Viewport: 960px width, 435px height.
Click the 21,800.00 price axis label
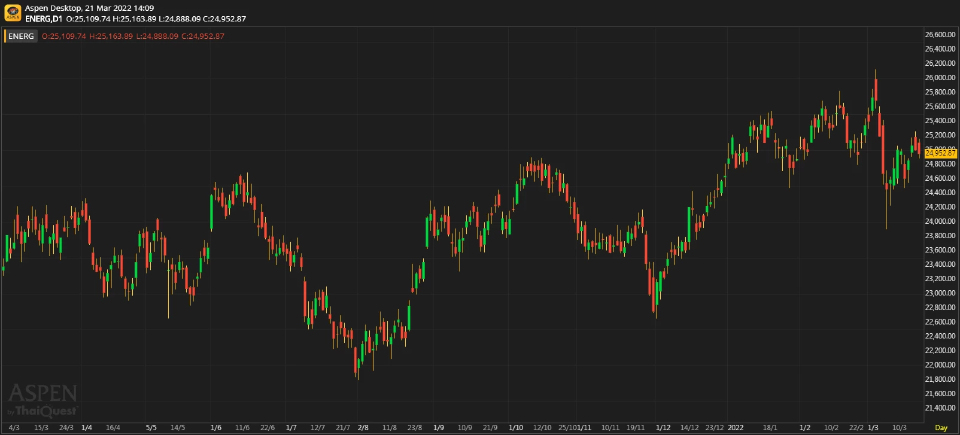tap(940, 379)
